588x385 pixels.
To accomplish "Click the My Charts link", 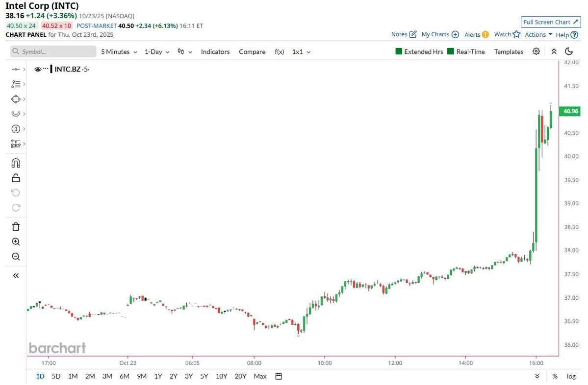I will click(435, 34).
